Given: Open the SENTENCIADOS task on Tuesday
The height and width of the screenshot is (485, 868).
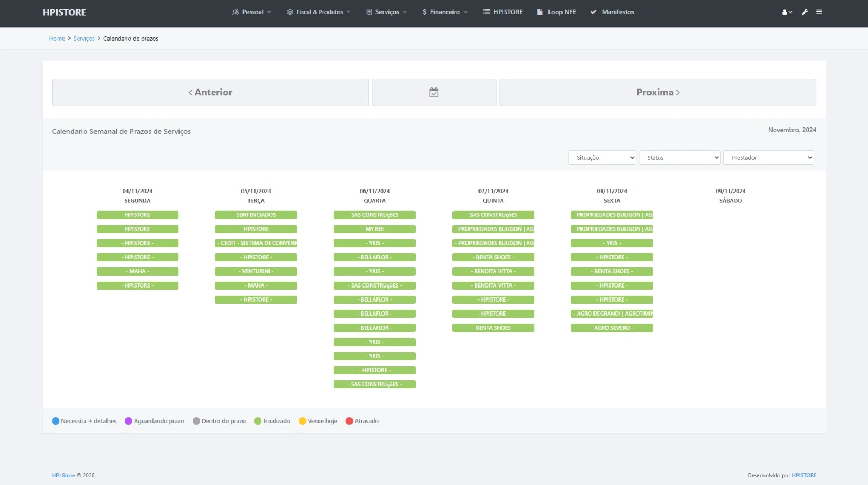Looking at the screenshot, I should 256,215.
